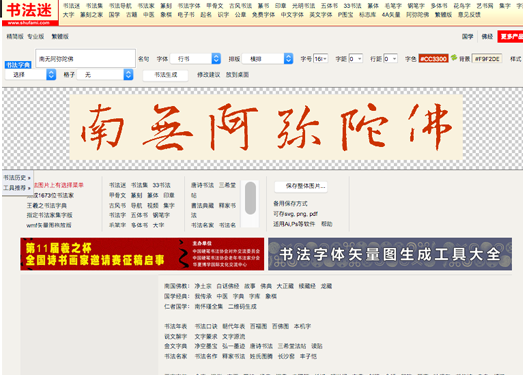Viewport: 523px width, 375px height.
Task: Open 书法口诀 link
Action: [x=206, y=326]
